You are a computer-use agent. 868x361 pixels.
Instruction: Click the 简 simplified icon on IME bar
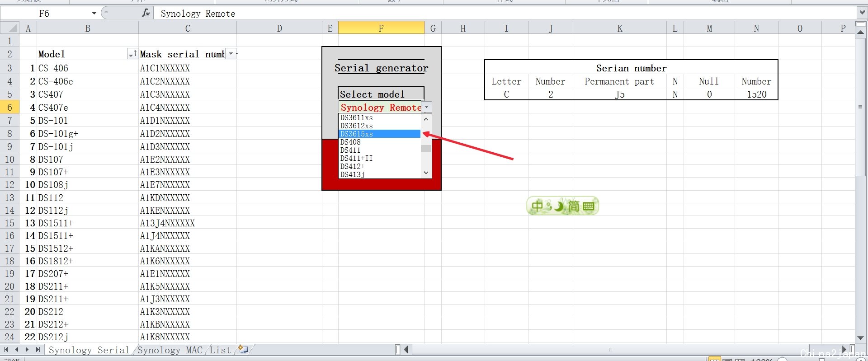574,206
